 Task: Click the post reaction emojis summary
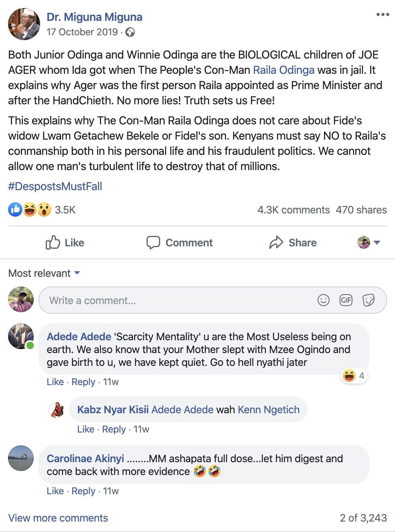(x=30, y=209)
